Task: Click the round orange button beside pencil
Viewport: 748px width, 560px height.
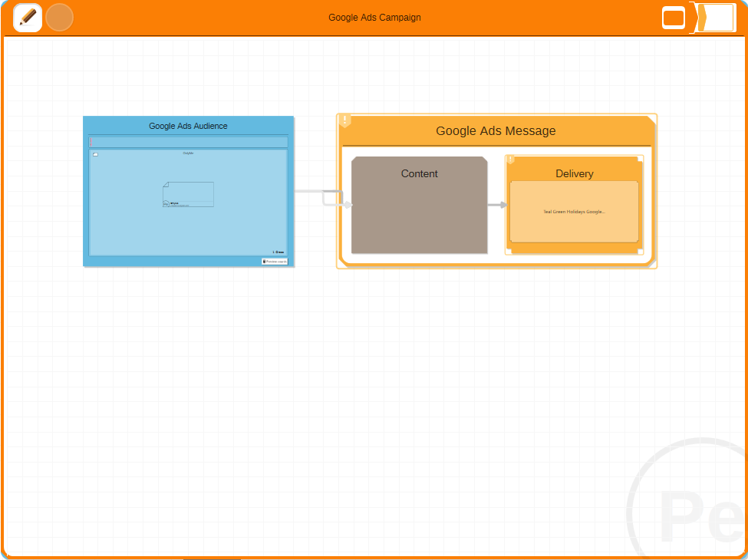Action: click(60, 18)
